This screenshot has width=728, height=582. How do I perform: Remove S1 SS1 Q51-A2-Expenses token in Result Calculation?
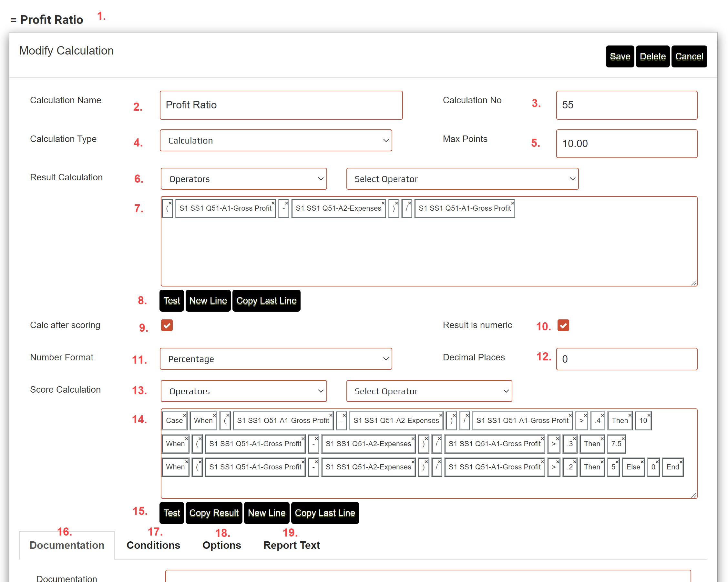(x=383, y=203)
